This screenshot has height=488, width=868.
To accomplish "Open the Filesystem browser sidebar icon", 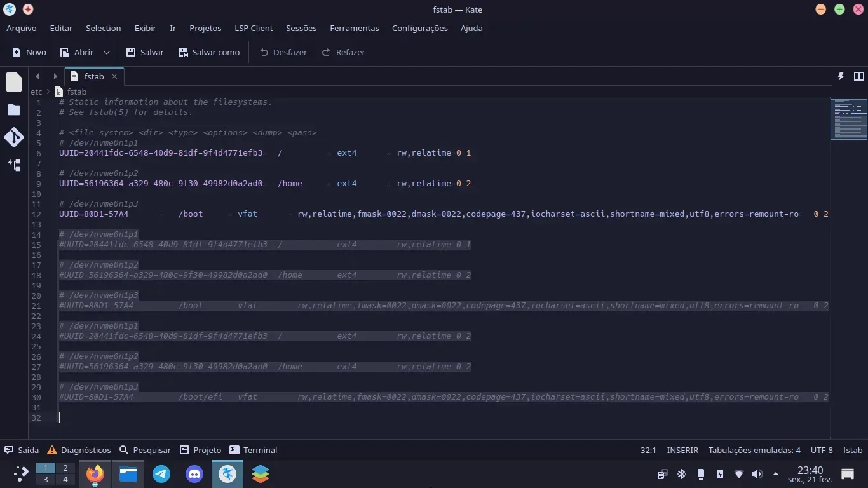I will [14, 110].
